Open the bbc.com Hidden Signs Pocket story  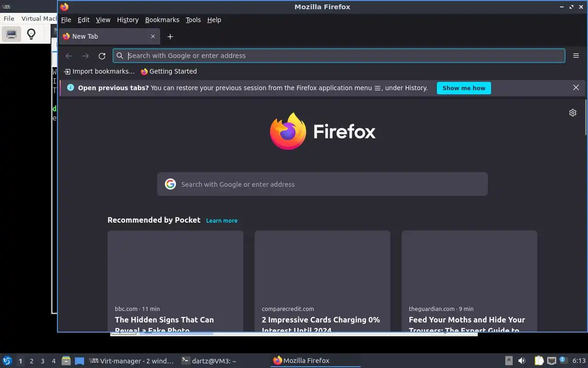click(175, 281)
